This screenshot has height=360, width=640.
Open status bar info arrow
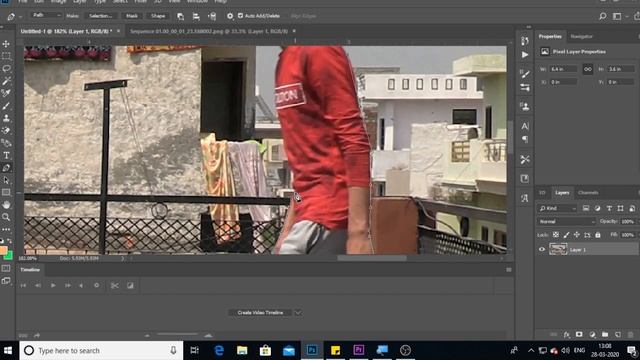[122, 258]
